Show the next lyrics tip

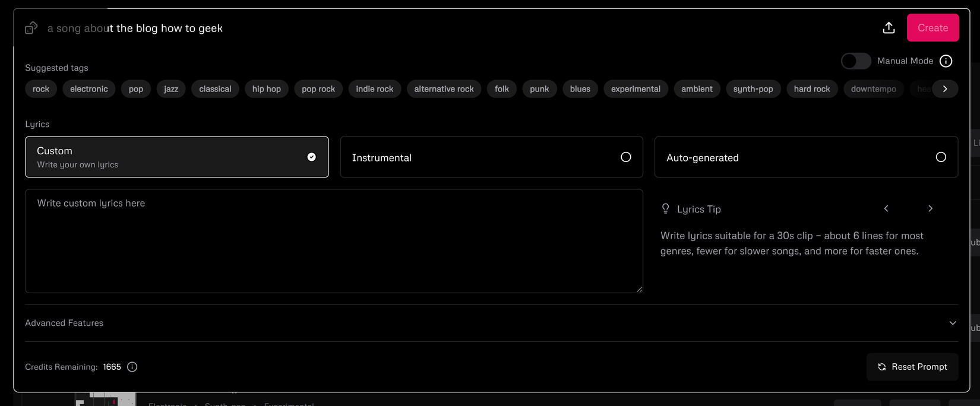tap(930, 208)
